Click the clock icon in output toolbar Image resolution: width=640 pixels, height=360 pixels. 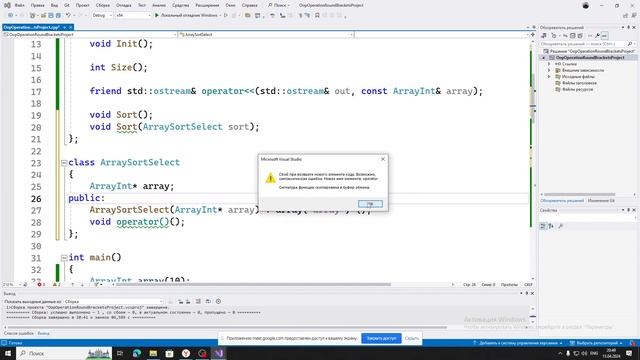coord(218,301)
